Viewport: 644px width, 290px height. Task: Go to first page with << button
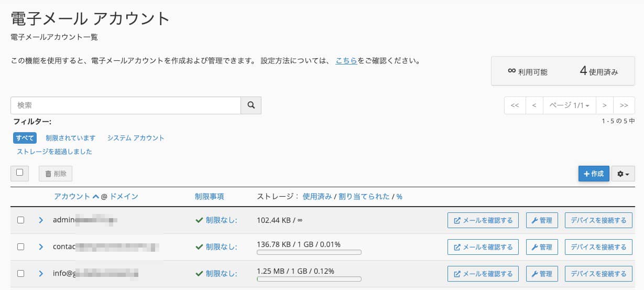(515, 105)
